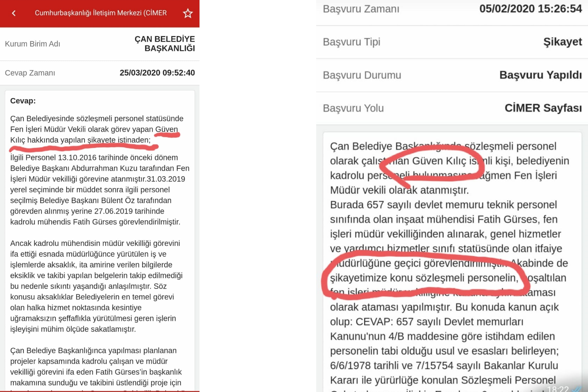Viewport: 588px width, 392px height.
Task: Select the line 'Burada 657 sayılı devlet memuru teknik personel'
Action: click(443, 205)
